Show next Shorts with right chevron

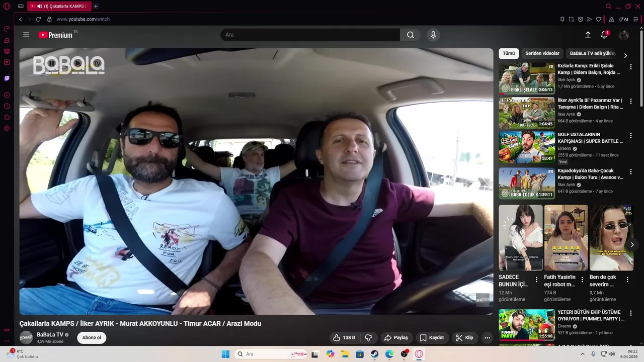[x=632, y=244]
